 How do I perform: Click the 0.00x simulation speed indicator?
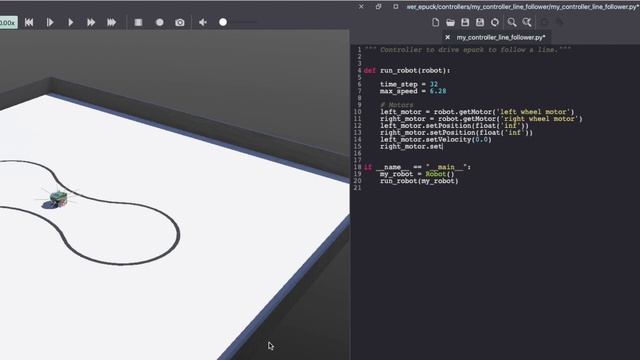pos(8,22)
